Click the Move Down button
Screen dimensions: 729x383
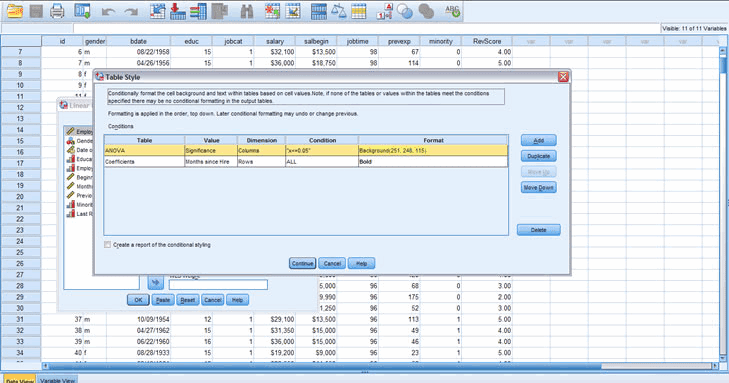(538, 188)
